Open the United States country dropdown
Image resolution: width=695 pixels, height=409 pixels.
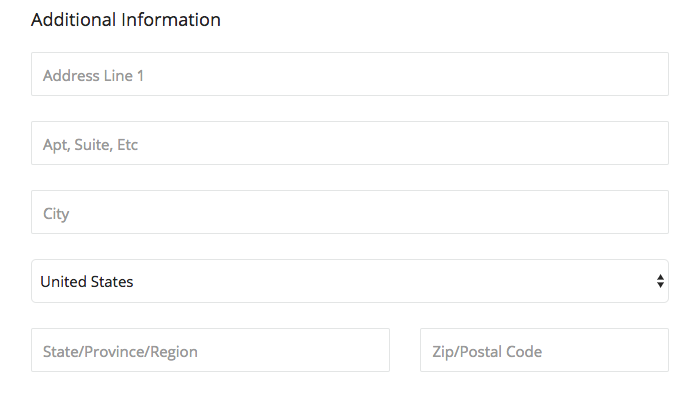click(349, 281)
